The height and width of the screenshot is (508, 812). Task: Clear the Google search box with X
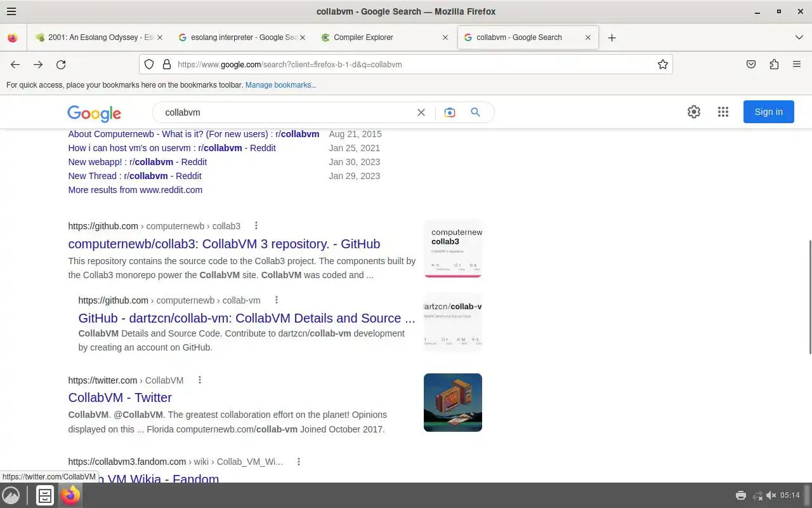point(421,112)
